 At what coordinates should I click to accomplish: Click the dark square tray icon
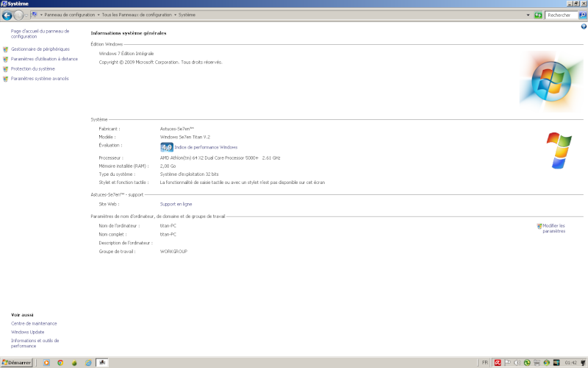coord(556,363)
